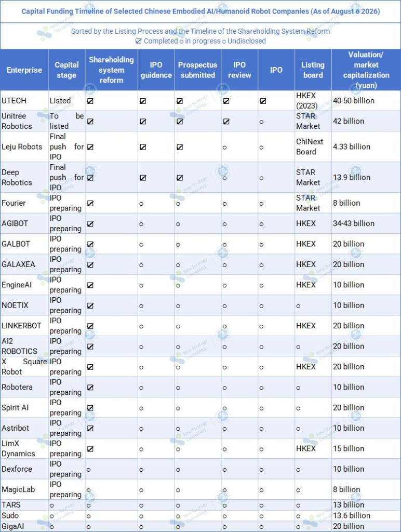Select the EngineAI enterprise cell

24,285
